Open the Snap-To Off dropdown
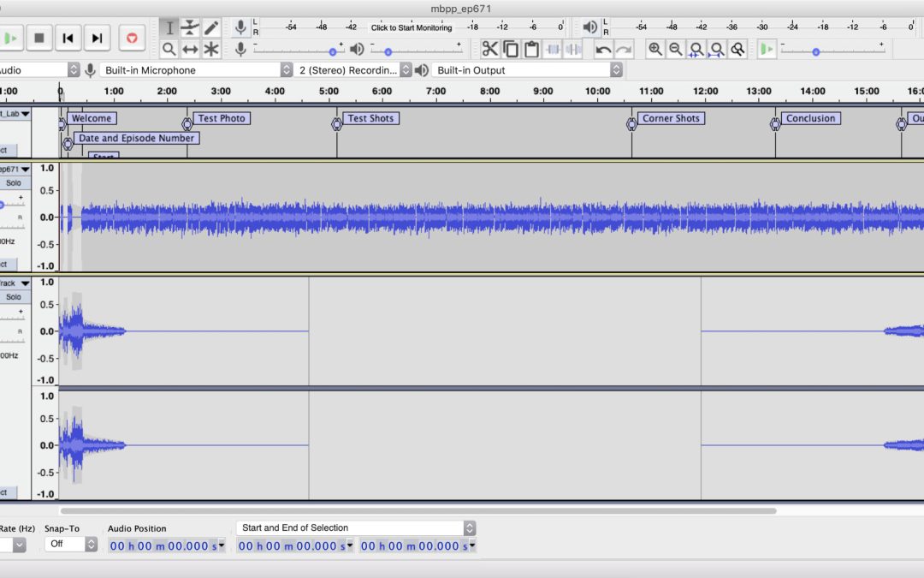This screenshot has width=924, height=578. point(70,544)
